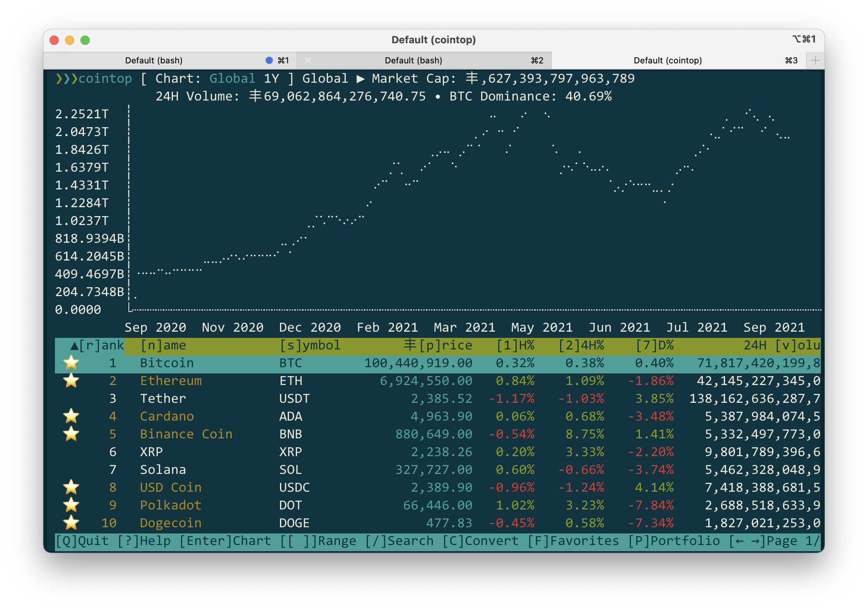Select the Solana row
The width and height of the screenshot is (868, 610).
163,470
